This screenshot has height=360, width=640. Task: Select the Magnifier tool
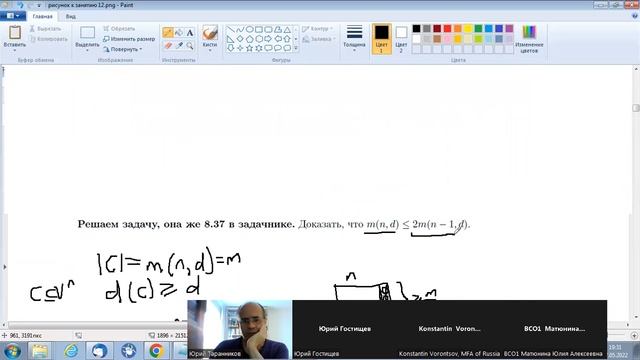pyautogui.click(x=190, y=46)
